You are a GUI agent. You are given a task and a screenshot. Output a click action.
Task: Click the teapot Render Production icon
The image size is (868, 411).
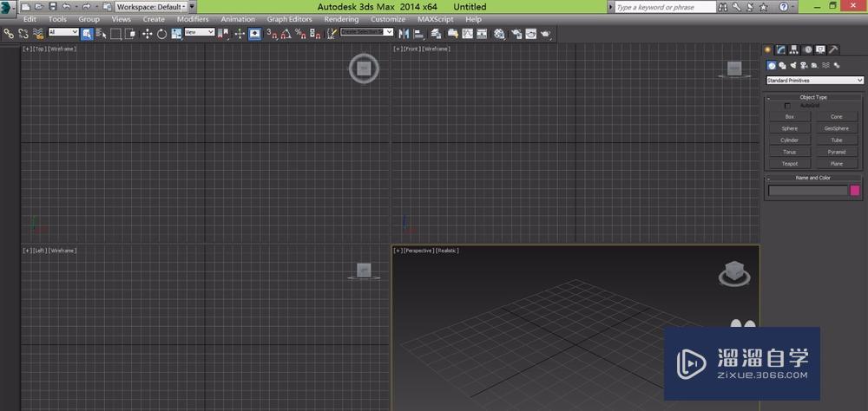546,34
